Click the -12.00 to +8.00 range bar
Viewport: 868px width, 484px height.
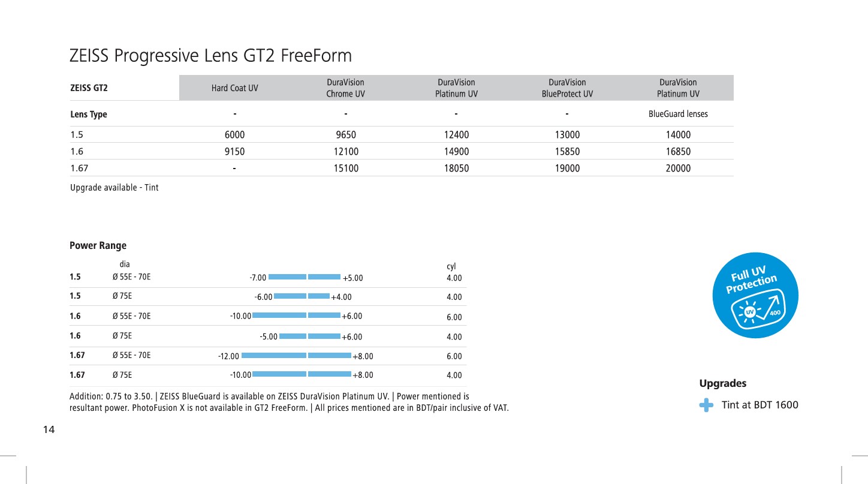(296, 356)
